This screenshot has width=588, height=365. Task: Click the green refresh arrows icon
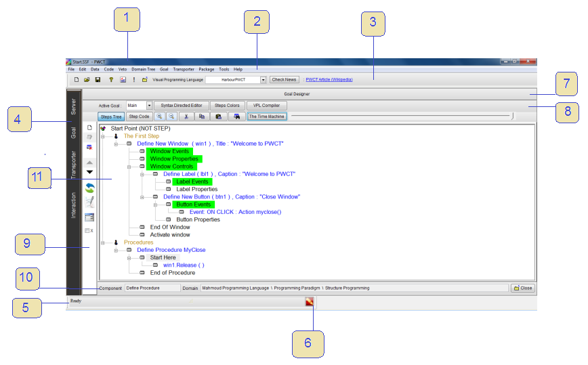tap(89, 188)
